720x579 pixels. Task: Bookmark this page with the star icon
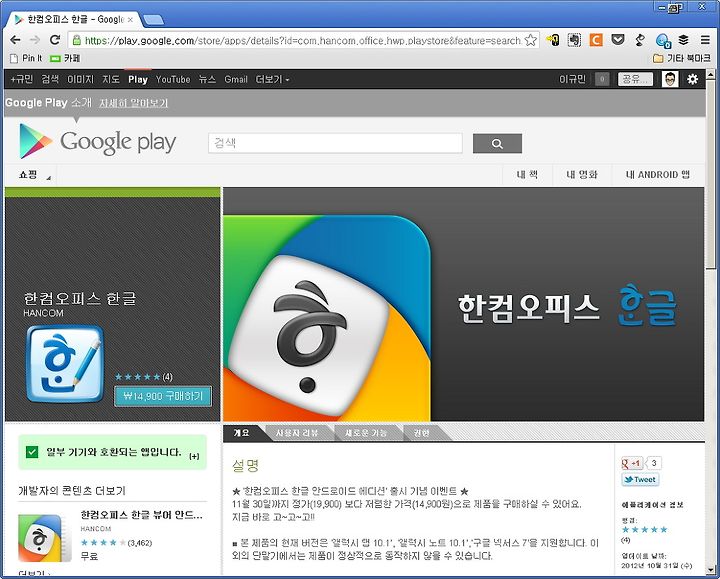(530, 40)
